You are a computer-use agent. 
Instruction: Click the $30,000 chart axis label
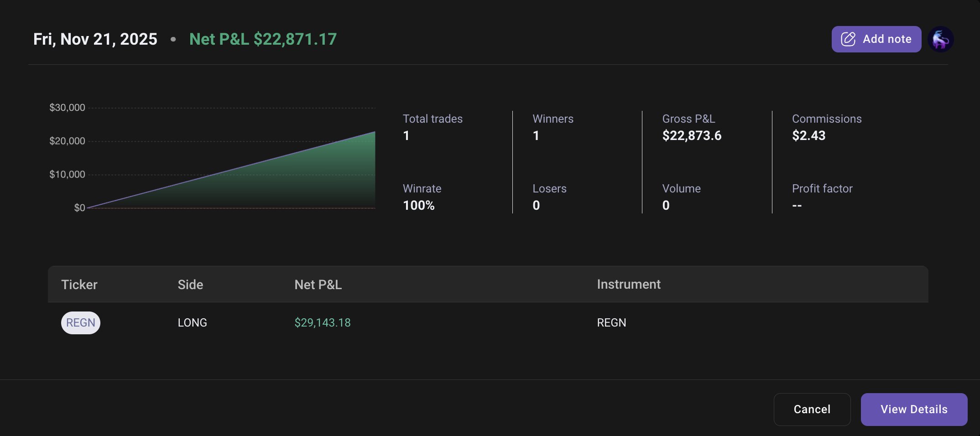[x=67, y=108]
